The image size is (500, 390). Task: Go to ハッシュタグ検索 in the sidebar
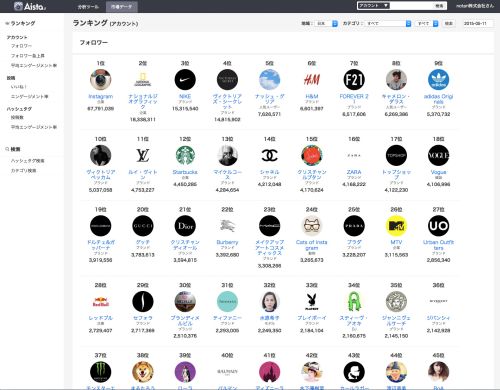(27, 161)
